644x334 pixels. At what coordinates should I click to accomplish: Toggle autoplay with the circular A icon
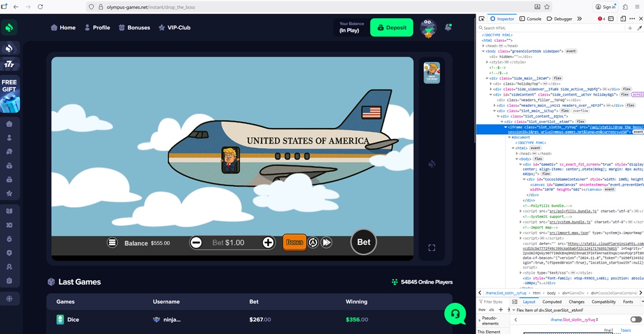313,243
